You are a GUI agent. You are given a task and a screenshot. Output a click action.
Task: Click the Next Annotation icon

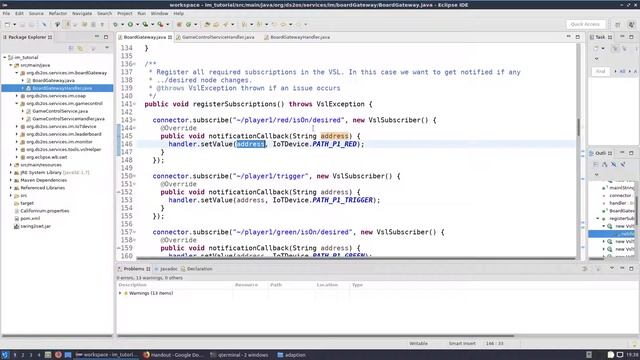pos(244,24)
